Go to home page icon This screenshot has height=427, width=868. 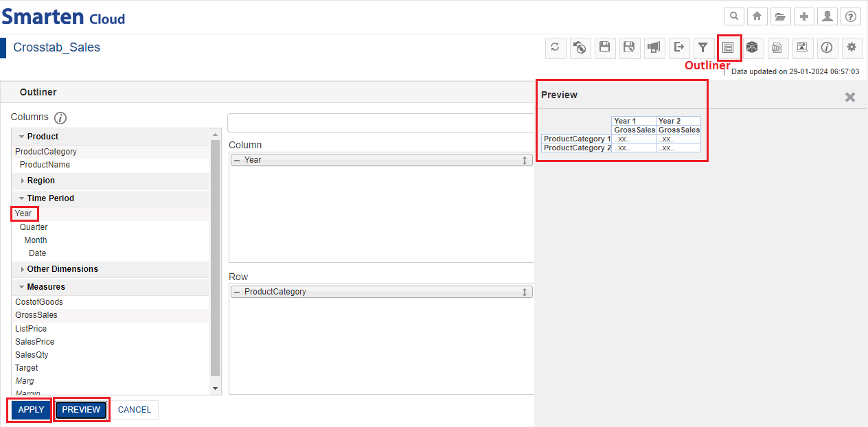pos(757,16)
